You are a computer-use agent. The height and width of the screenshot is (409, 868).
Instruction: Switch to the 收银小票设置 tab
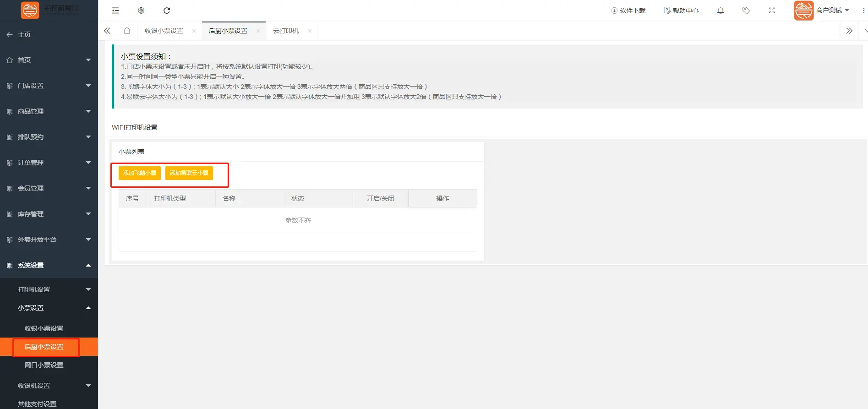point(164,31)
